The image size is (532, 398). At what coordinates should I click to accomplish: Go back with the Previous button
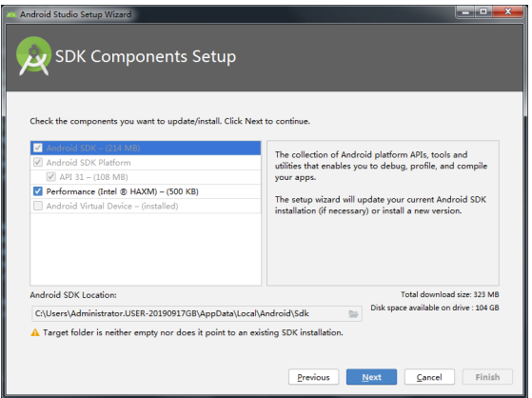pyautogui.click(x=313, y=377)
